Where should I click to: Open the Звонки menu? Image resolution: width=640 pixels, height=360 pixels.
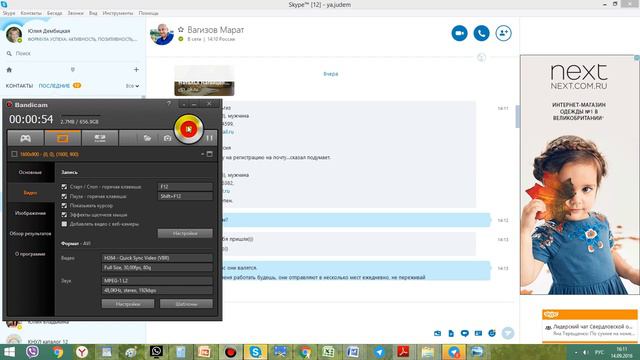[x=76, y=13]
